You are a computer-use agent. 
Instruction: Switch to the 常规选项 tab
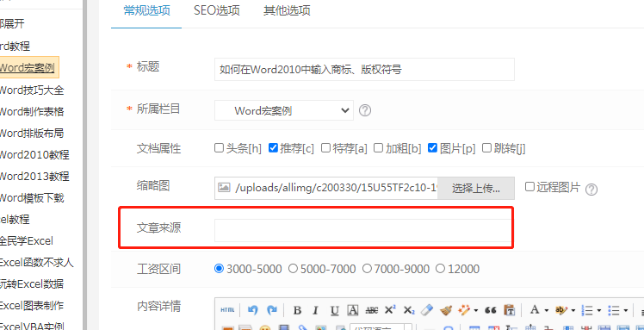[146, 11]
